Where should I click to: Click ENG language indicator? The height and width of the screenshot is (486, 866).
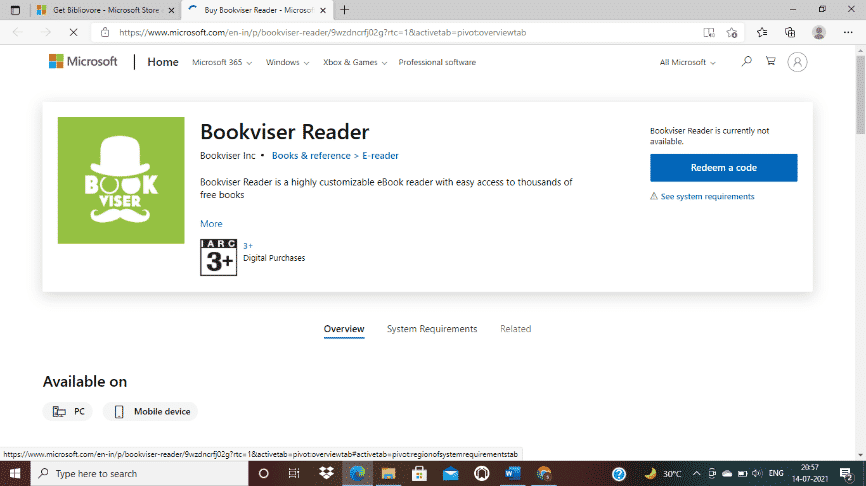pos(776,473)
